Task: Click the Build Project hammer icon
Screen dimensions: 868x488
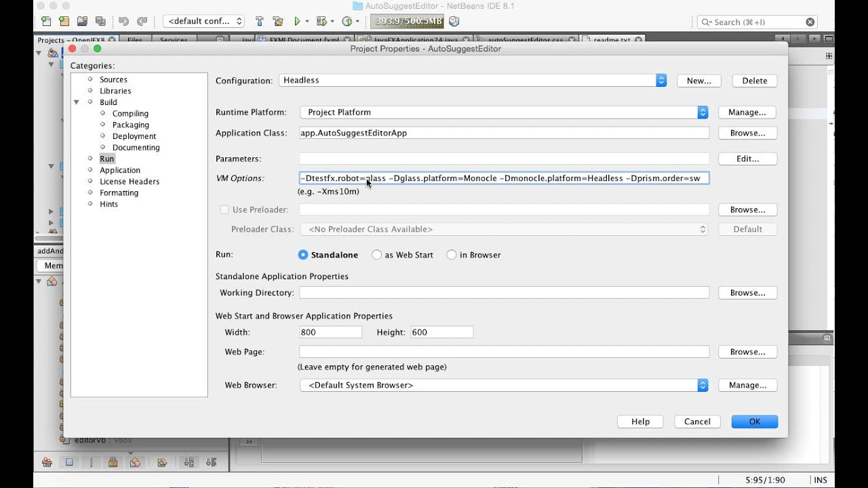Action: [259, 22]
